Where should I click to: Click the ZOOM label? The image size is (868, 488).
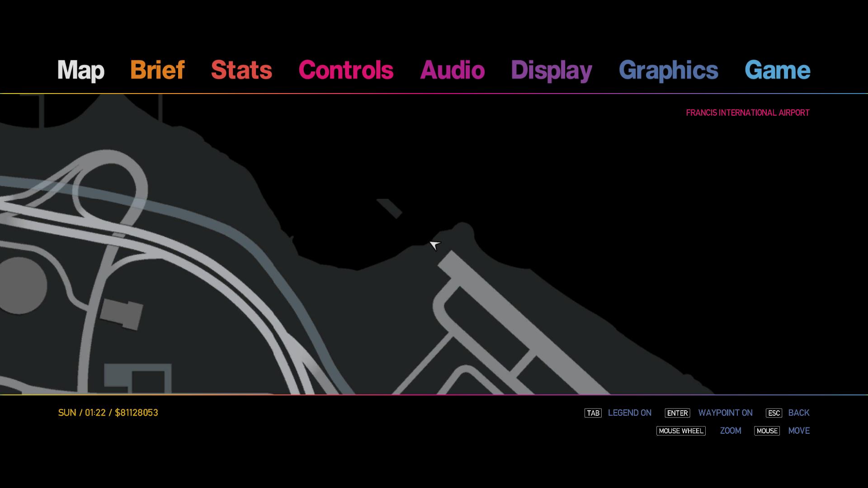point(731,431)
